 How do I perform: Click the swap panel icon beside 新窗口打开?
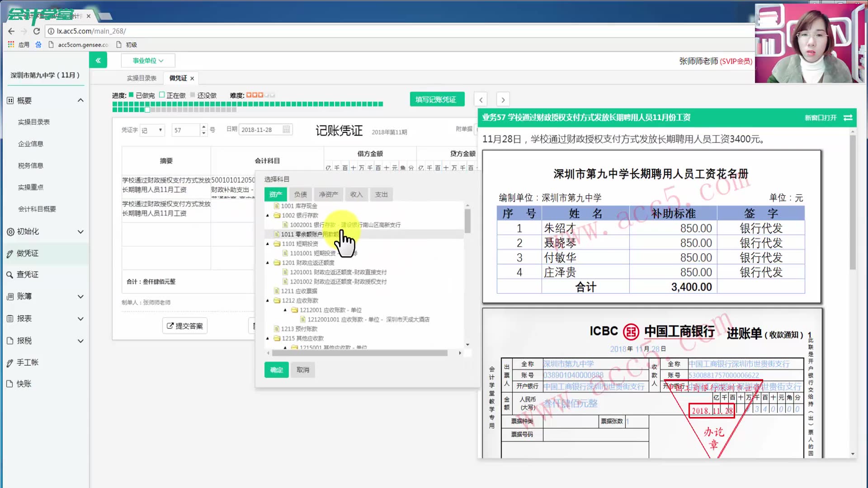point(848,117)
